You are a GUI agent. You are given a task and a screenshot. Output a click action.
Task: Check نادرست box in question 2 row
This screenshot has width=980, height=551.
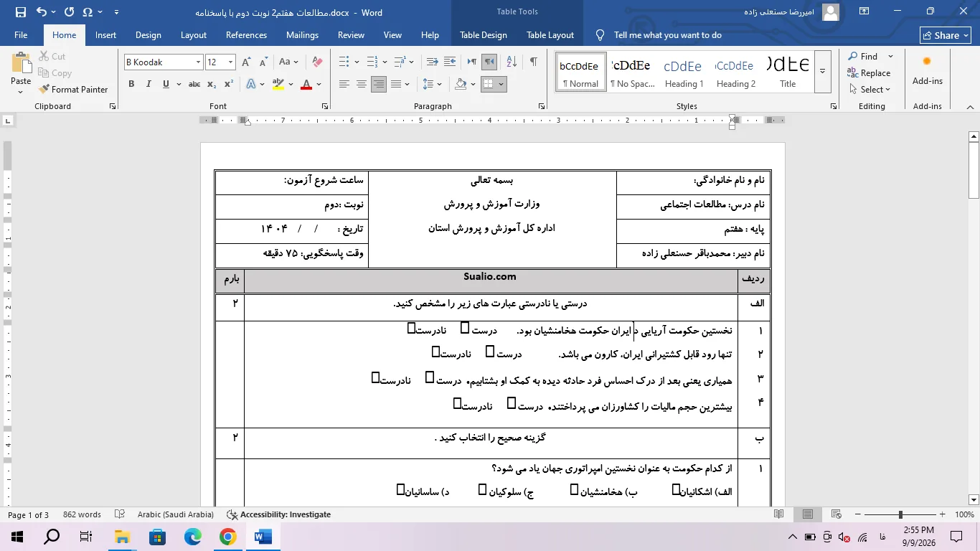[435, 352]
